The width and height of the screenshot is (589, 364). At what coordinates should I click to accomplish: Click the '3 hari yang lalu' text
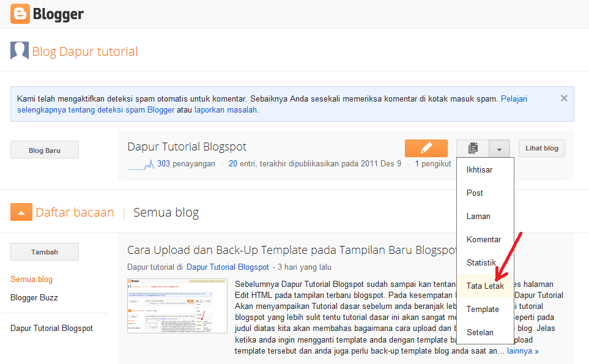pos(304,267)
